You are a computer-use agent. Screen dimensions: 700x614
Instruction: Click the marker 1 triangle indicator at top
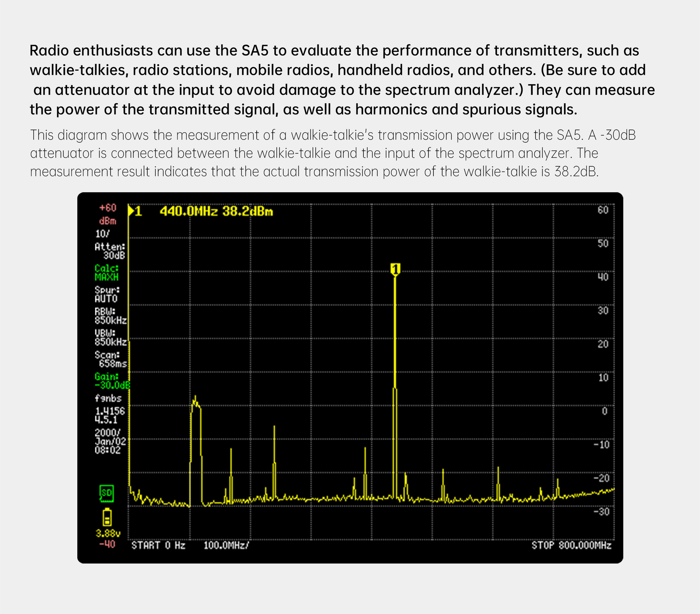(x=131, y=211)
